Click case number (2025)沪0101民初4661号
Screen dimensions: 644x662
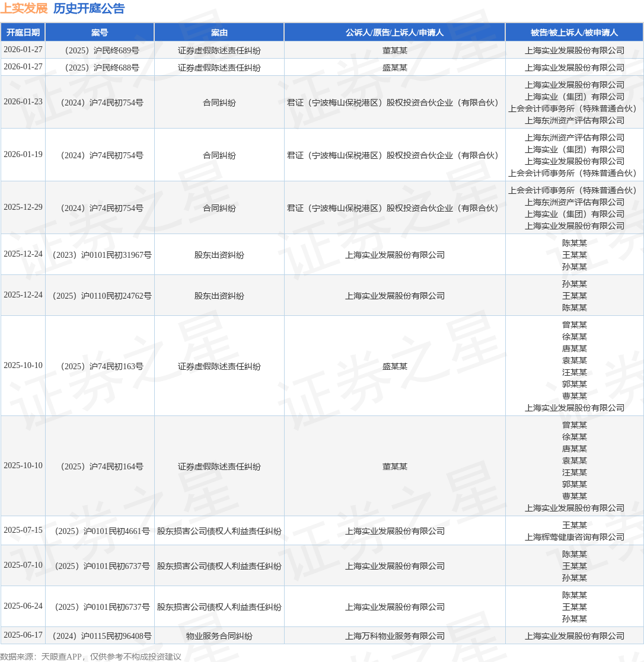(100, 530)
